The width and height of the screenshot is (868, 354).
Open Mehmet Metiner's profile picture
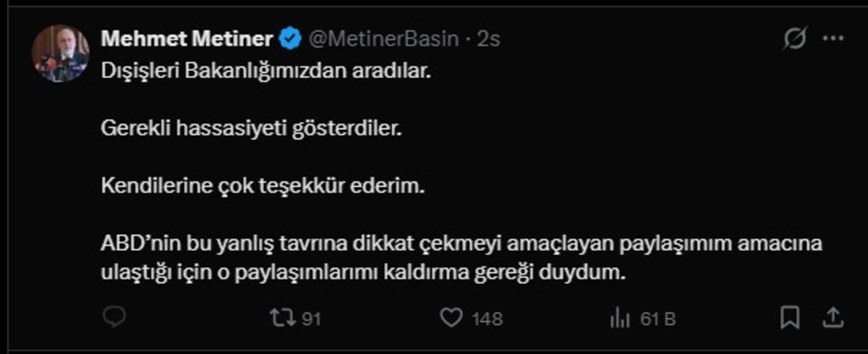click(x=60, y=53)
